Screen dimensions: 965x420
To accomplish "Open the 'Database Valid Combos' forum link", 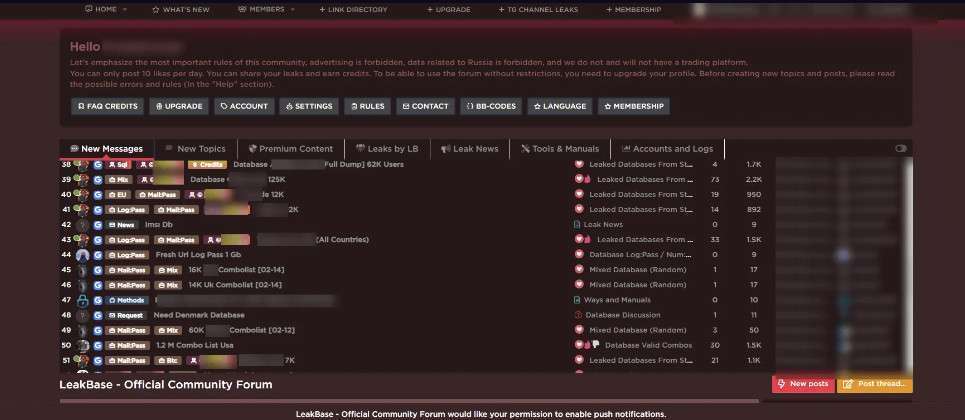I will 648,345.
